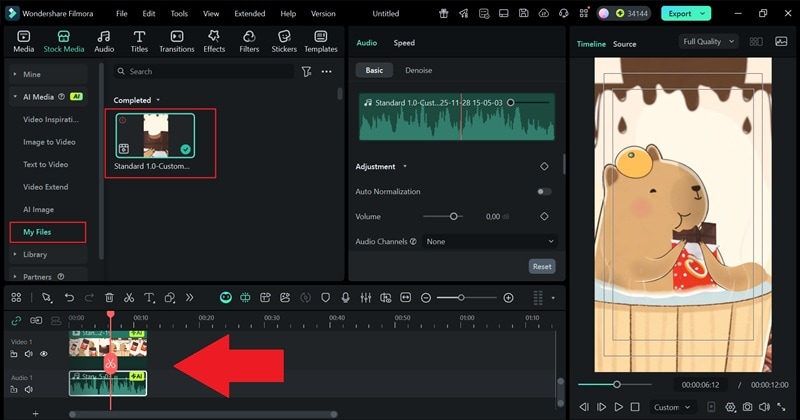Mute the Audio 1 track
Image resolution: width=800 pixels, height=420 pixels.
click(x=29, y=389)
